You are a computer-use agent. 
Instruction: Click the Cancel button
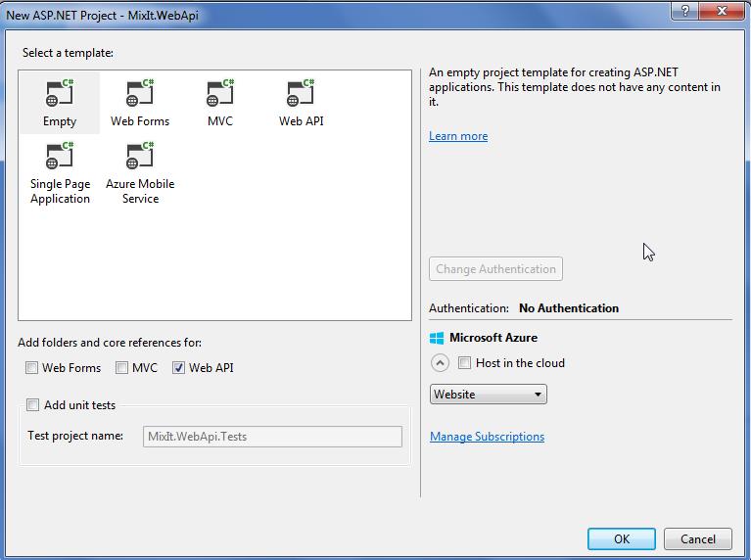(x=698, y=538)
